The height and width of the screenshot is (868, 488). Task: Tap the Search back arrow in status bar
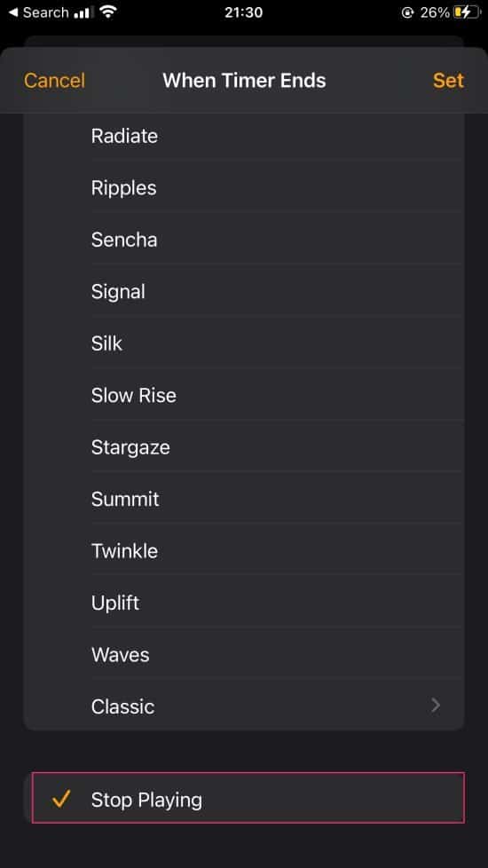(x=13, y=12)
